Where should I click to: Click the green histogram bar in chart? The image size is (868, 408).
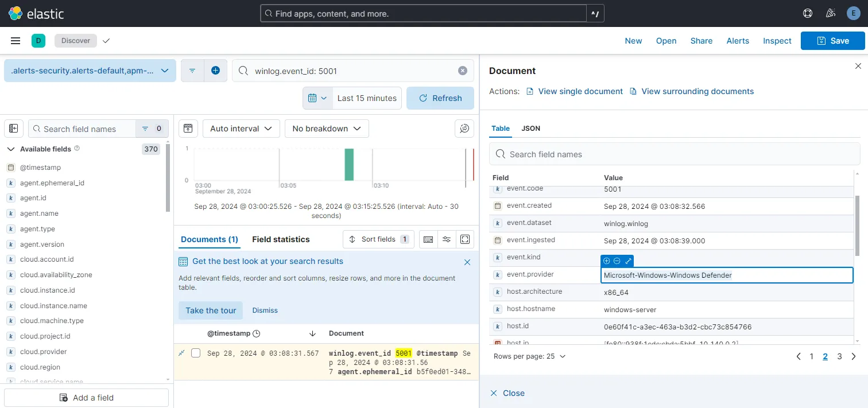[x=349, y=165]
